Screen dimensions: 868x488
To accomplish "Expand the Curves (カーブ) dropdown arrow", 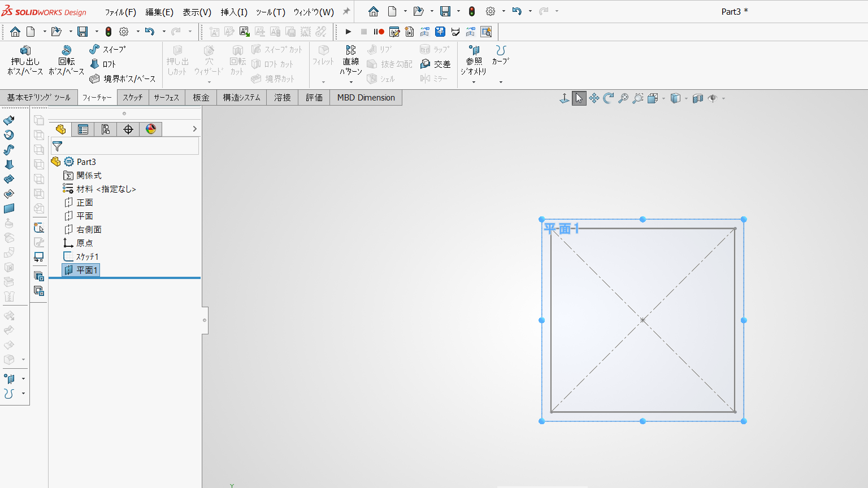I will pos(501,82).
